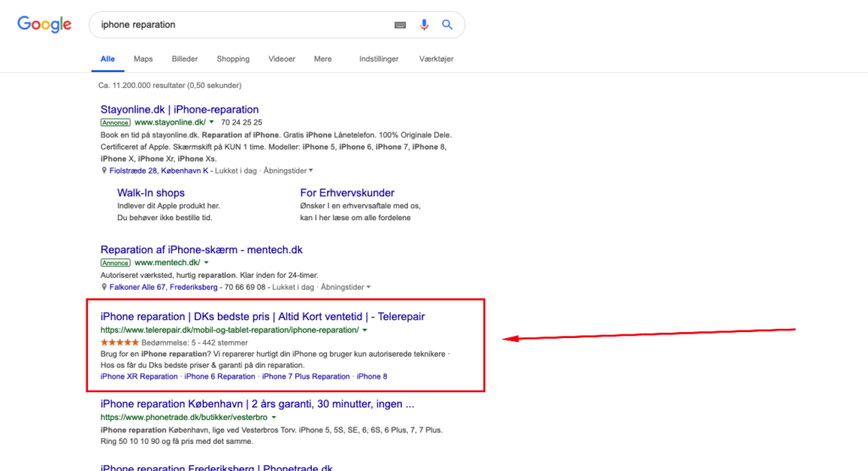The height and width of the screenshot is (471, 868).
Task: Open the on-screen keyboard icon
Action: point(400,25)
